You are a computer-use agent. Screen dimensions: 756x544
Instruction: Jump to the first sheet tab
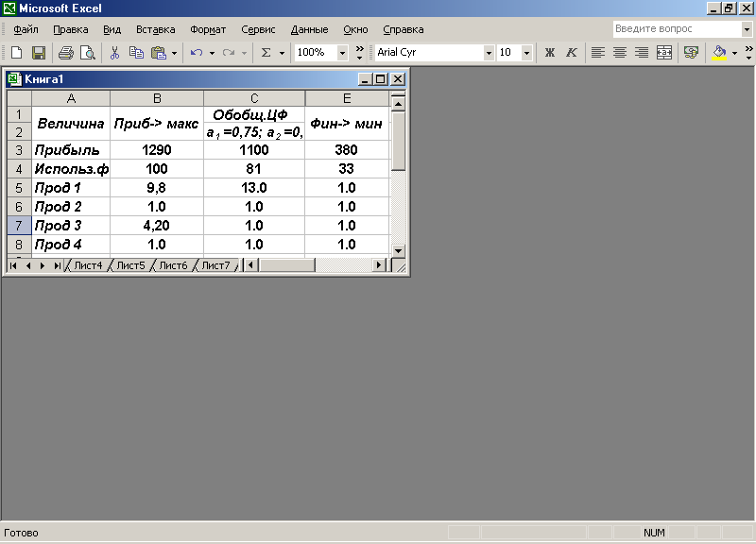13,265
